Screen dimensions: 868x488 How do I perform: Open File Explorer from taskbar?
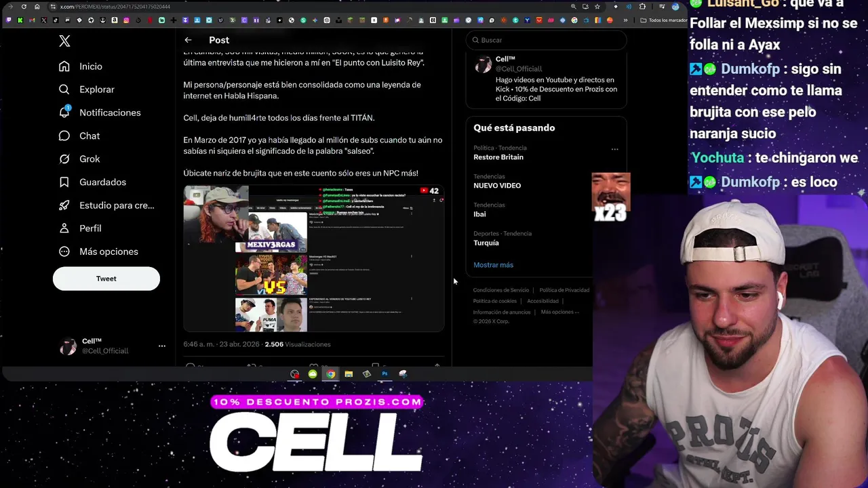pos(349,374)
